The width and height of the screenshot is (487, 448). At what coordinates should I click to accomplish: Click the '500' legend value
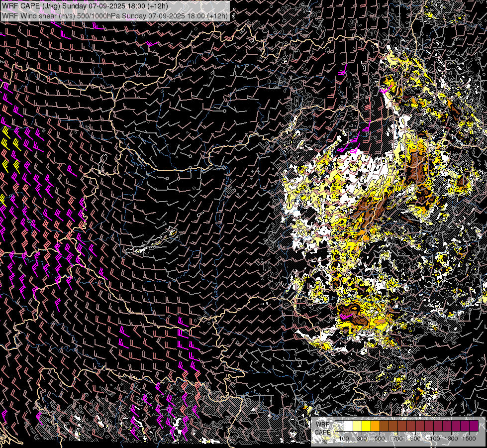380,439
